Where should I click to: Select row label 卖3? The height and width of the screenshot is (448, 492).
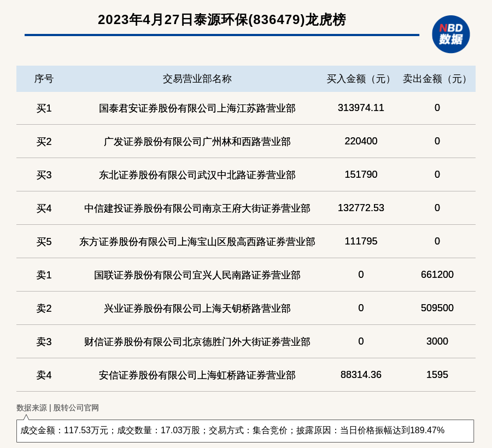(x=44, y=341)
